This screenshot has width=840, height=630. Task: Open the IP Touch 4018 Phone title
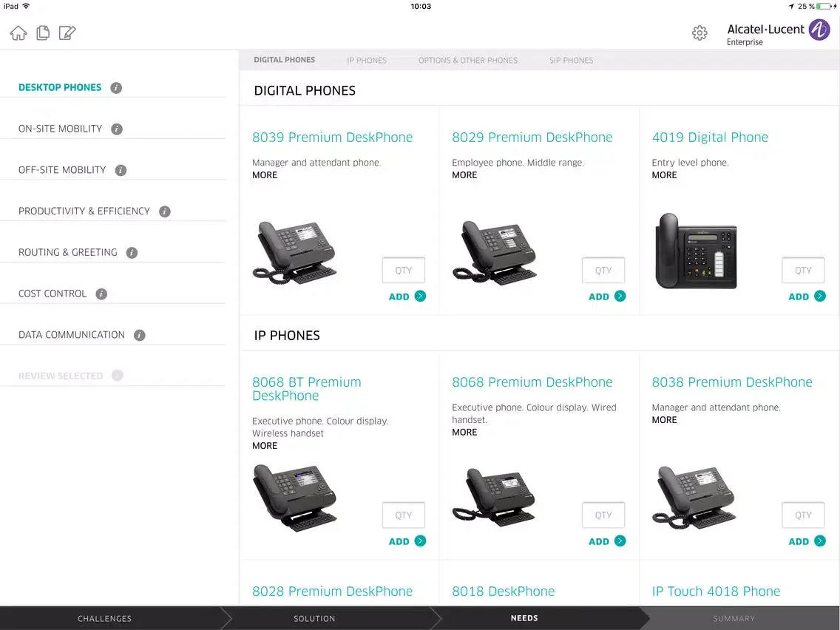716,592
